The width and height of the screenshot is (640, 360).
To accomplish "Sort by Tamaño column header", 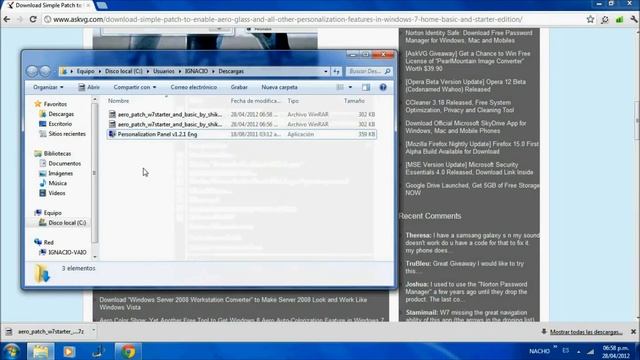I will pyautogui.click(x=354, y=101).
